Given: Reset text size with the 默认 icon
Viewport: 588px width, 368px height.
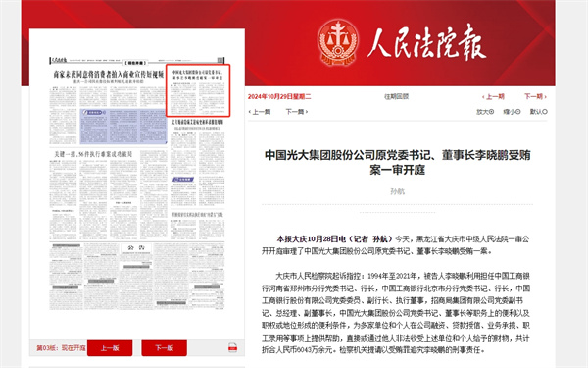Looking at the screenshot, I should coord(538,112).
